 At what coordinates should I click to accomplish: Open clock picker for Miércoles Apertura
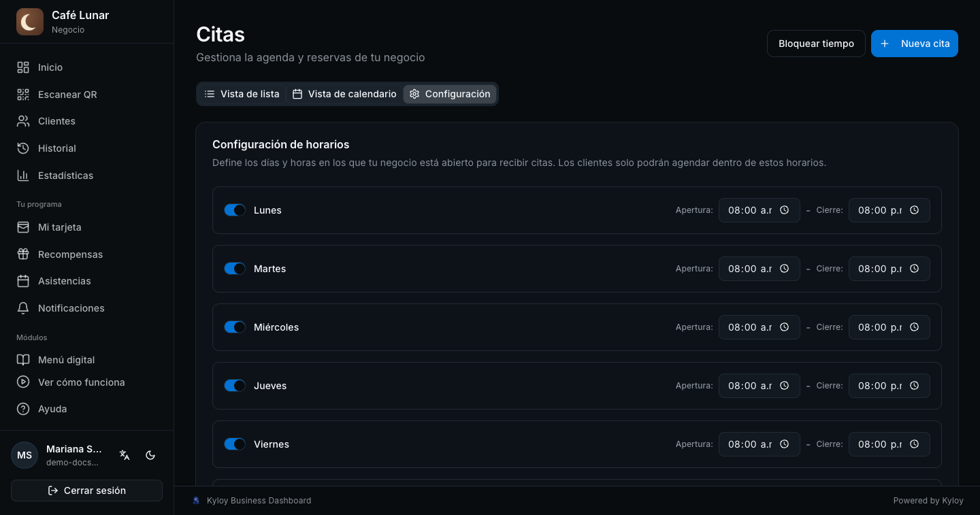point(784,327)
